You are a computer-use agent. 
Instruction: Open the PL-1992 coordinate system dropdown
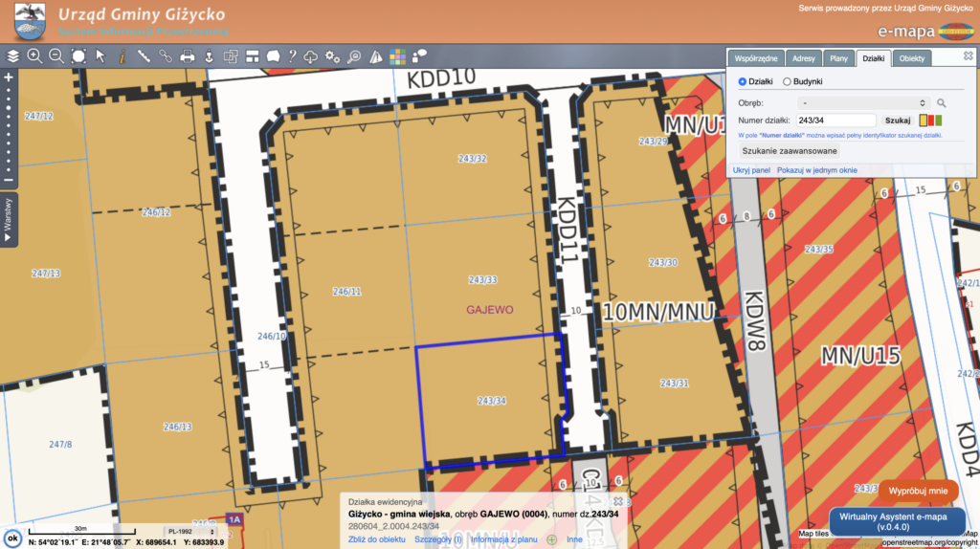coord(190,532)
